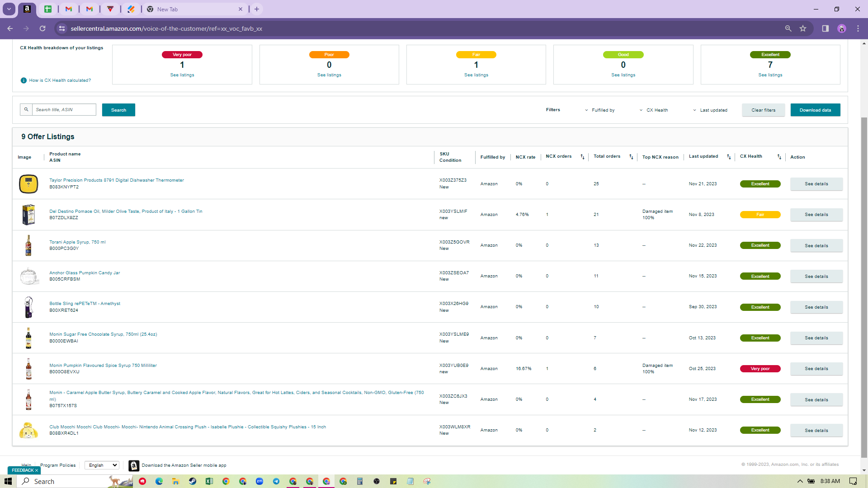The image size is (868, 488).
Task: Click the Fair badge on Del Destino row
Action: pos(760,215)
